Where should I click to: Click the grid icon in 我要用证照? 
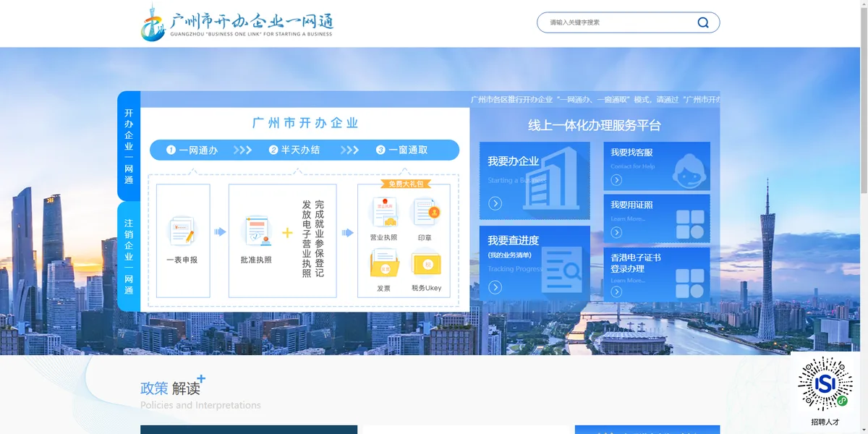pos(690,225)
